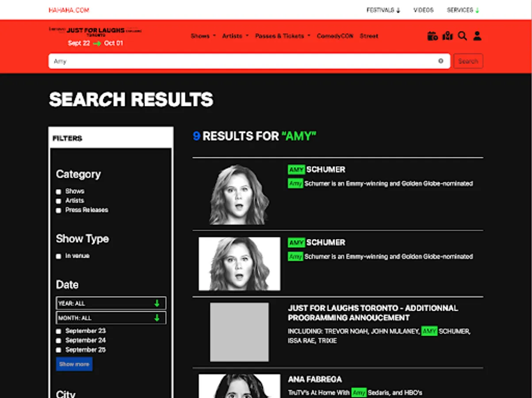Expand the Passes & Tickets menu

pyautogui.click(x=283, y=36)
